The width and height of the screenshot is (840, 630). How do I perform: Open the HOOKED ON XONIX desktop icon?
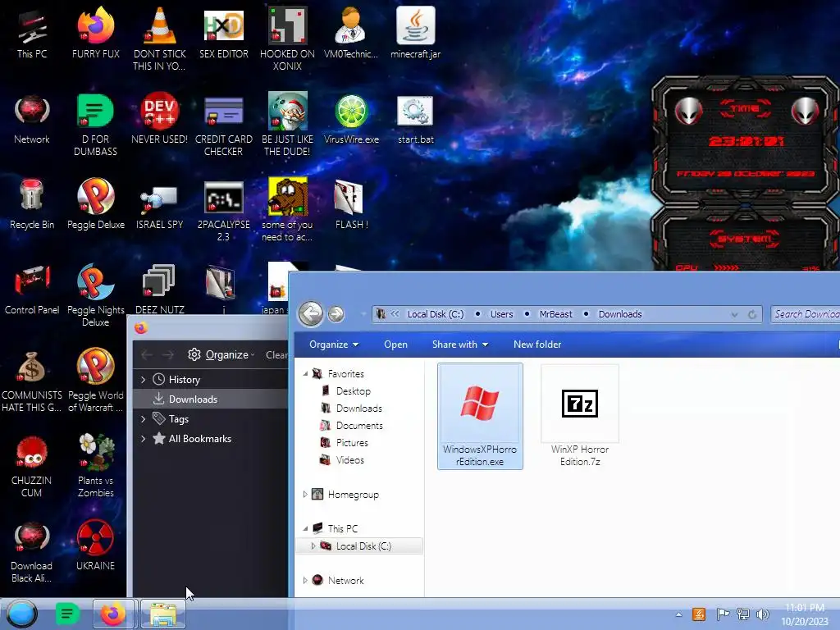click(x=287, y=39)
